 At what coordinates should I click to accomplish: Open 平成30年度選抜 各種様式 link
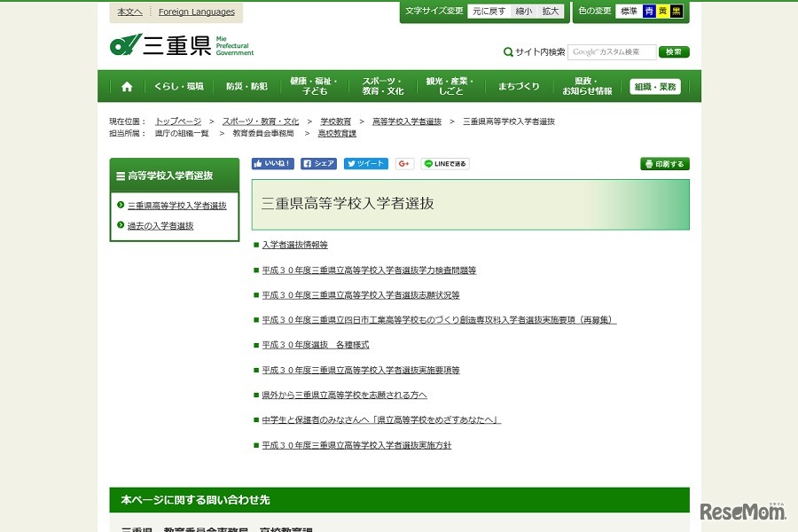(x=315, y=344)
